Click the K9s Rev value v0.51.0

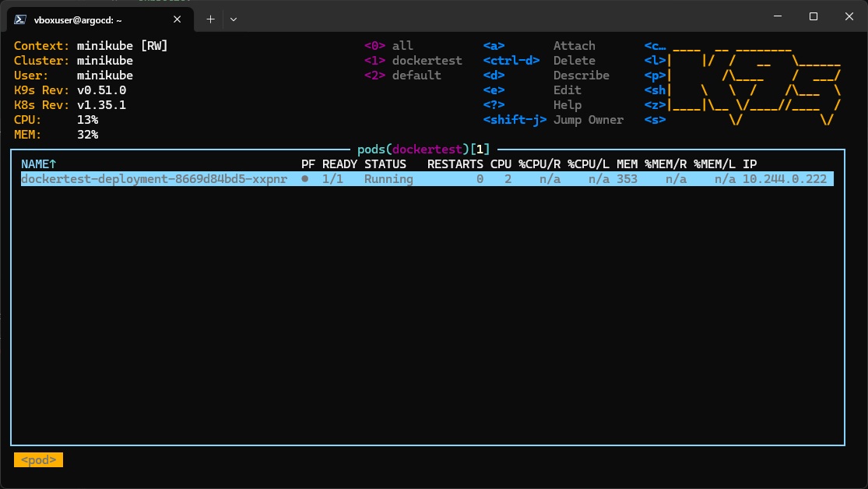101,90
